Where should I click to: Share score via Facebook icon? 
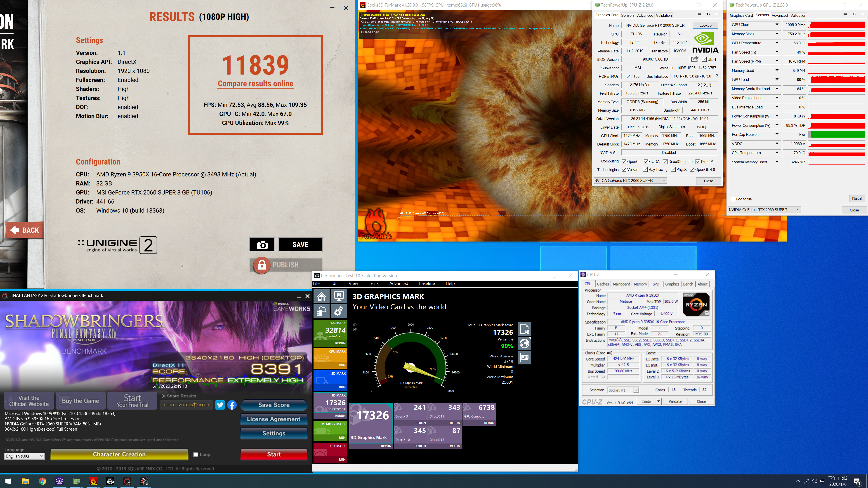click(232, 405)
